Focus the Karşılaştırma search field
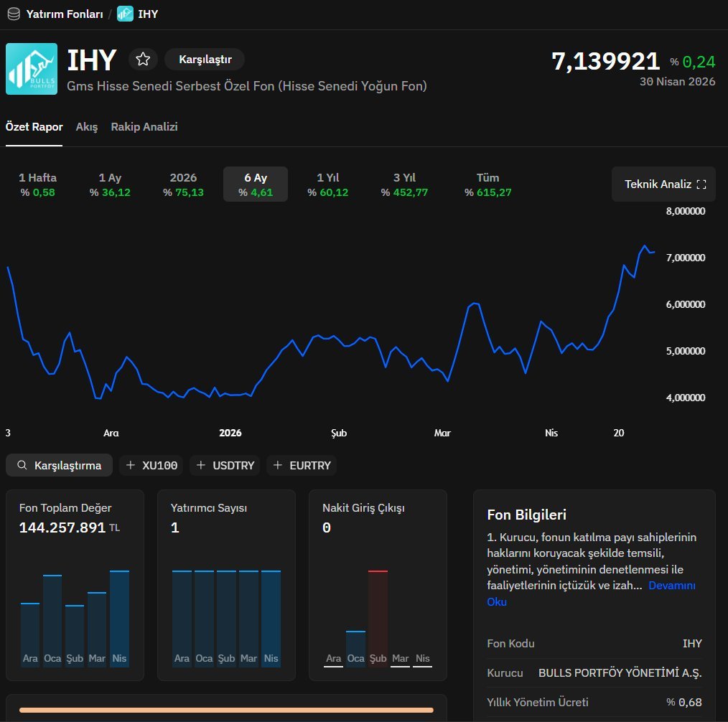This screenshot has height=722, width=728. click(59, 465)
